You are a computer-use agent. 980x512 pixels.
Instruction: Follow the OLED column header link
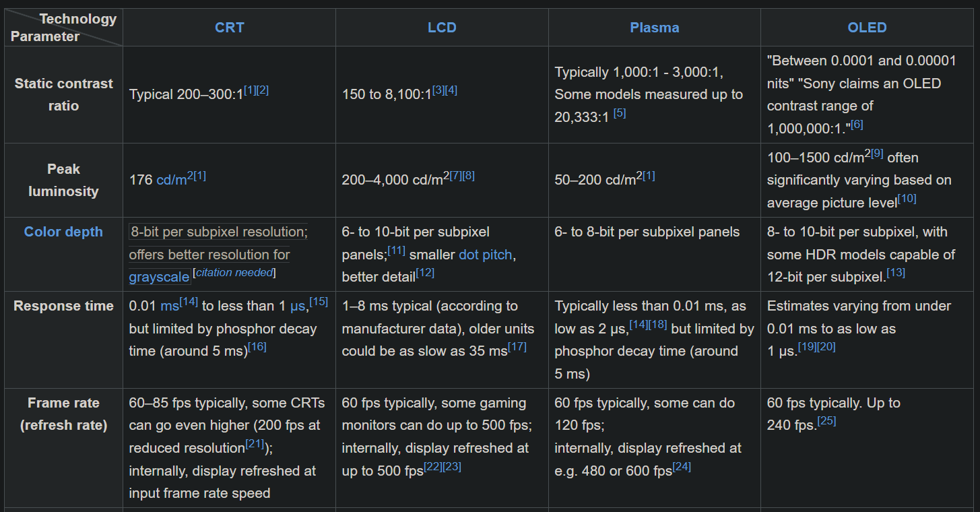point(867,28)
